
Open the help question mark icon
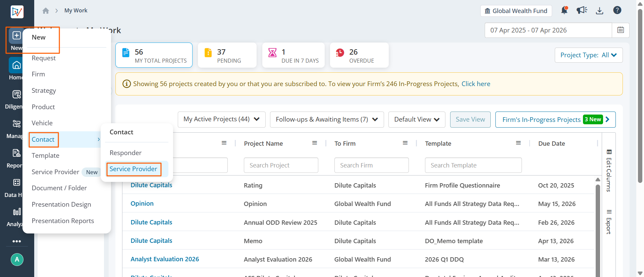[617, 10]
